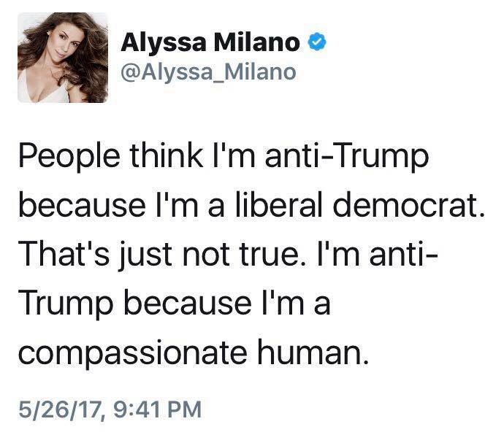The width and height of the screenshot is (504, 443).
Task: Click the word 'think' in the first line
Action: click(x=167, y=155)
